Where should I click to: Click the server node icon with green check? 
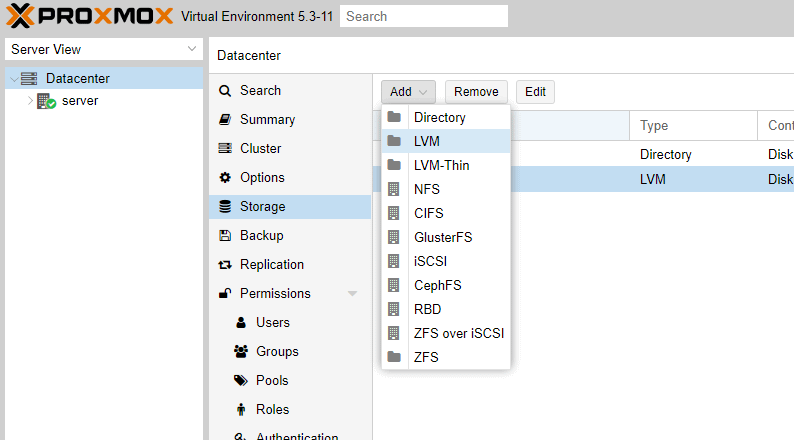[x=47, y=101]
